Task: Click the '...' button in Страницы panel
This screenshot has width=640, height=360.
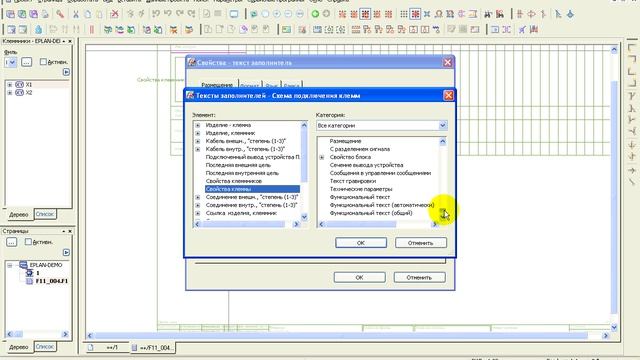Action: click(x=11, y=242)
